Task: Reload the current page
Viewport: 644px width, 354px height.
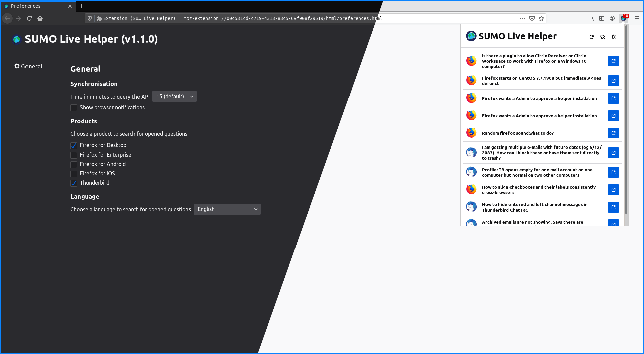Action: [x=29, y=18]
